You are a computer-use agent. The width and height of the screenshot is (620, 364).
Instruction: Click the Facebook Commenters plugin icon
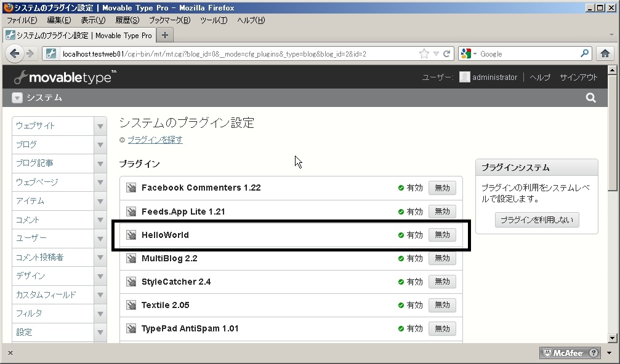pyautogui.click(x=131, y=188)
